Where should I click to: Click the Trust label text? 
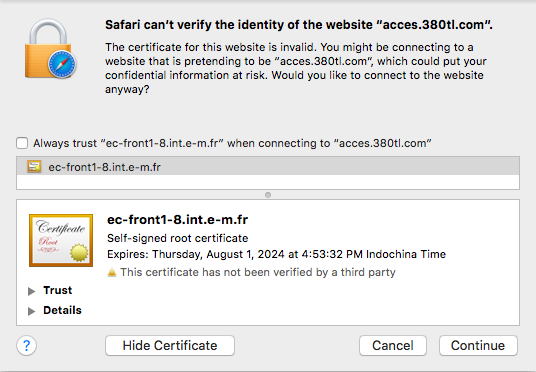57,290
